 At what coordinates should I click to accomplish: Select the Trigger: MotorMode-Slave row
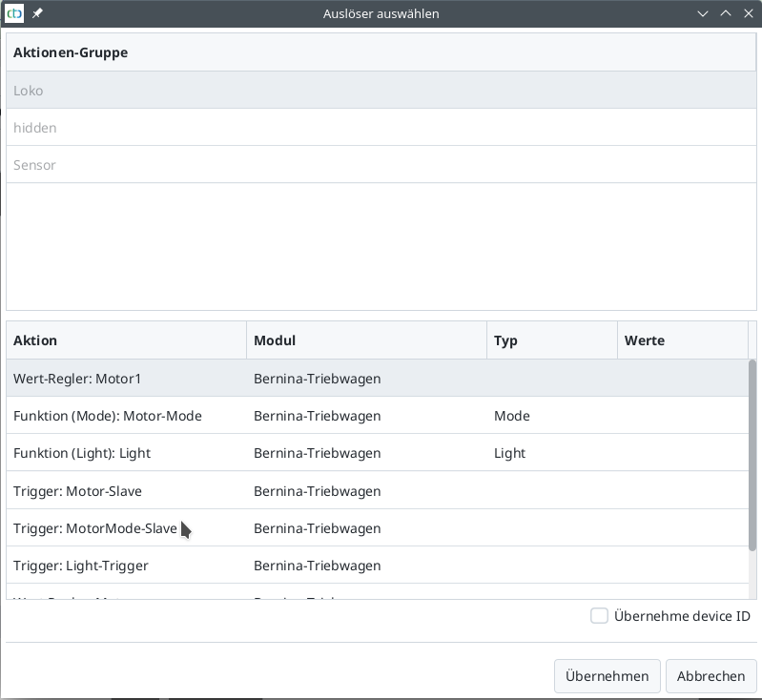click(x=95, y=528)
